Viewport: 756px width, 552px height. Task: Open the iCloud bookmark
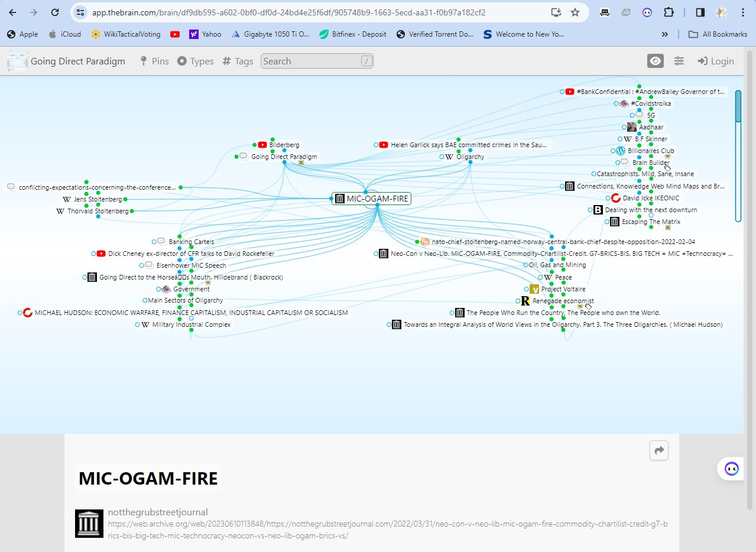click(x=65, y=34)
